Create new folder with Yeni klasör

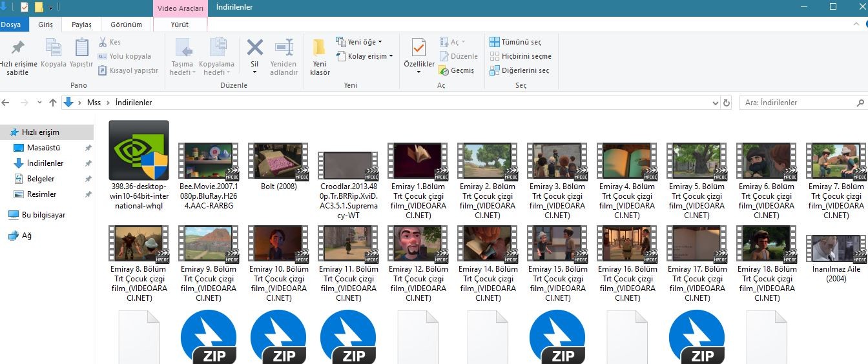[x=320, y=57]
